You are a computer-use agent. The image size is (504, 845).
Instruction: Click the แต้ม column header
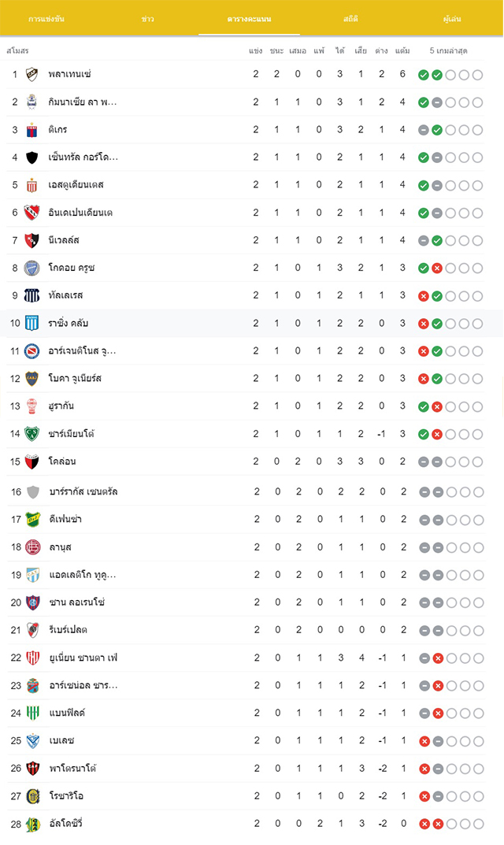(x=402, y=50)
